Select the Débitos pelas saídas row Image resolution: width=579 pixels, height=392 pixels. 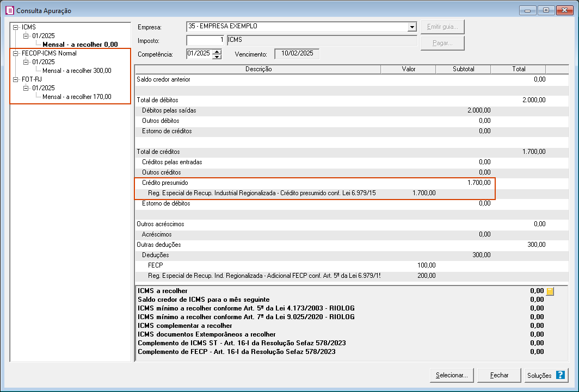tap(352, 110)
